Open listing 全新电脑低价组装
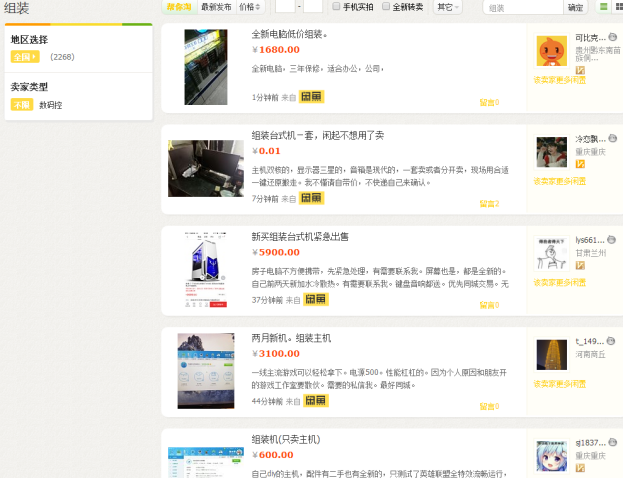 pos(289,34)
